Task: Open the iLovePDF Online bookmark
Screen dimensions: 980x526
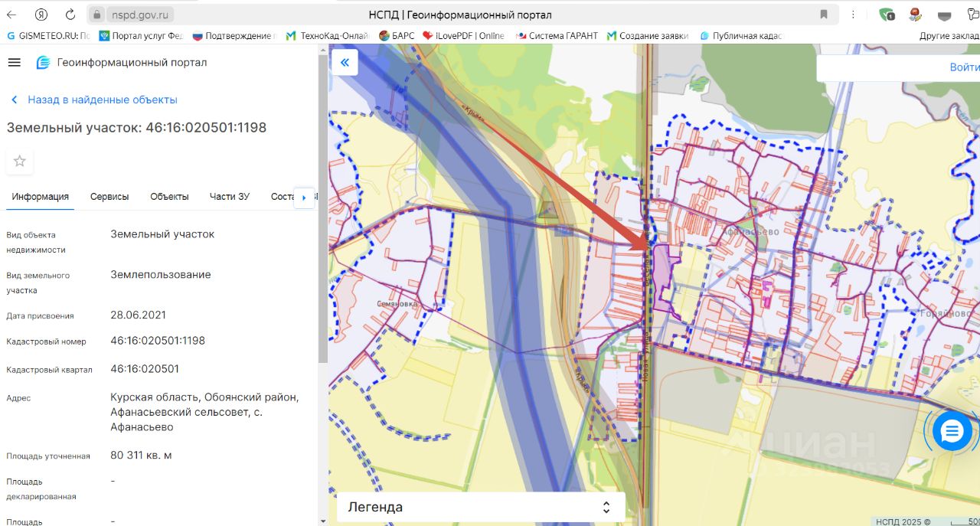Action: (463, 36)
